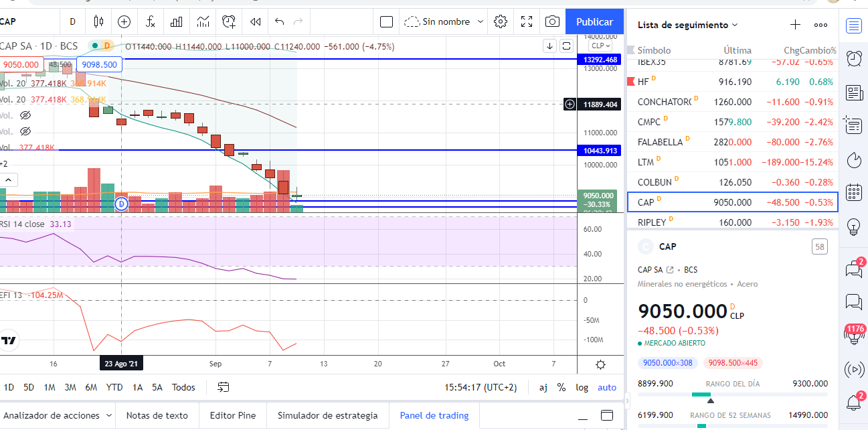Open price scale settings gear icon
Image resolution: width=868 pixels, height=430 pixels.
tap(600, 364)
